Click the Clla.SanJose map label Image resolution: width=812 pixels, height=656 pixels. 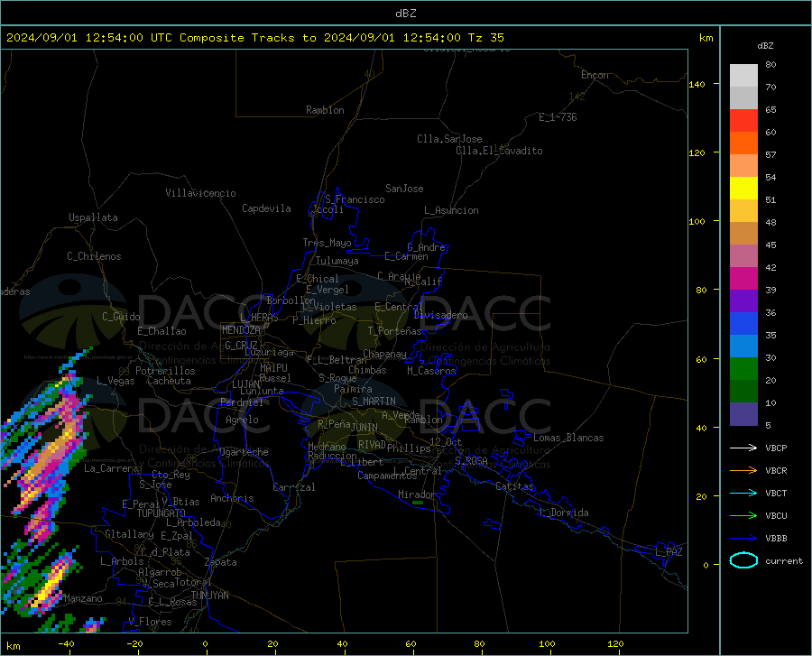click(449, 139)
